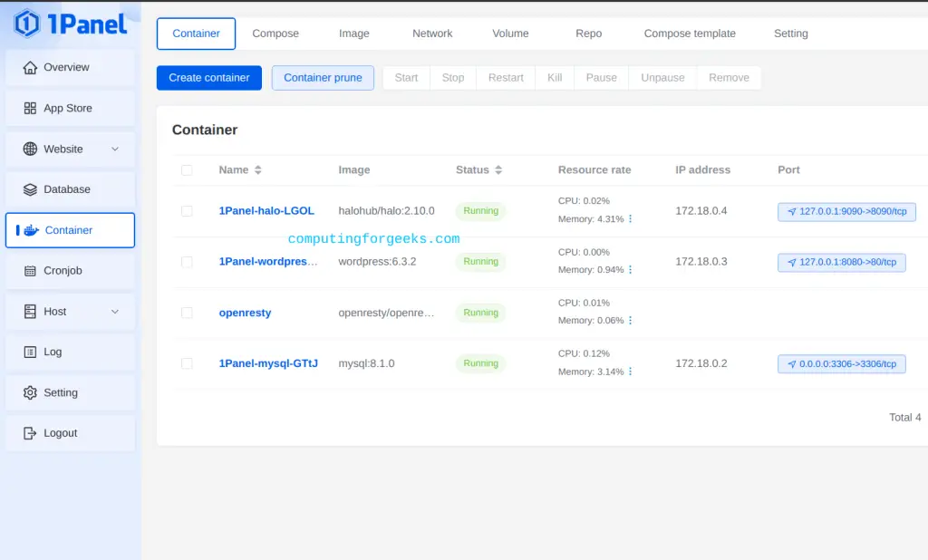Click the Remove button
Image resolution: width=928 pixels, height=560 pixels.
729,78
